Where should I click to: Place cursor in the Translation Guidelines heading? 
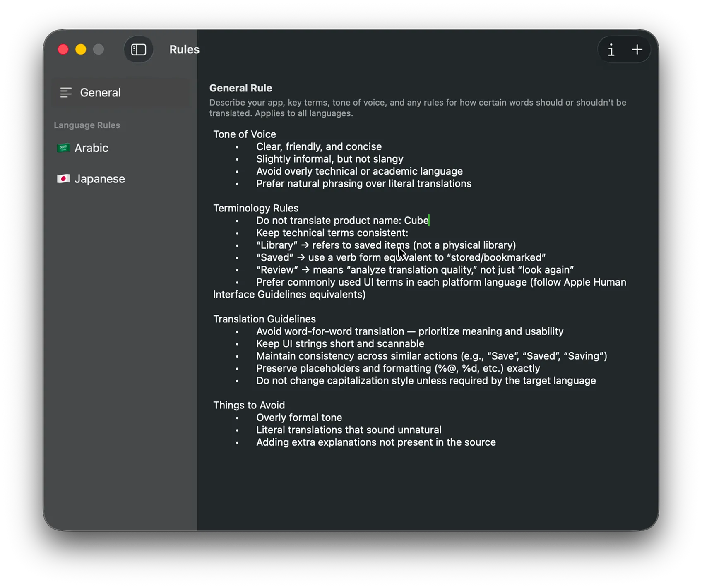coord(264,319)
